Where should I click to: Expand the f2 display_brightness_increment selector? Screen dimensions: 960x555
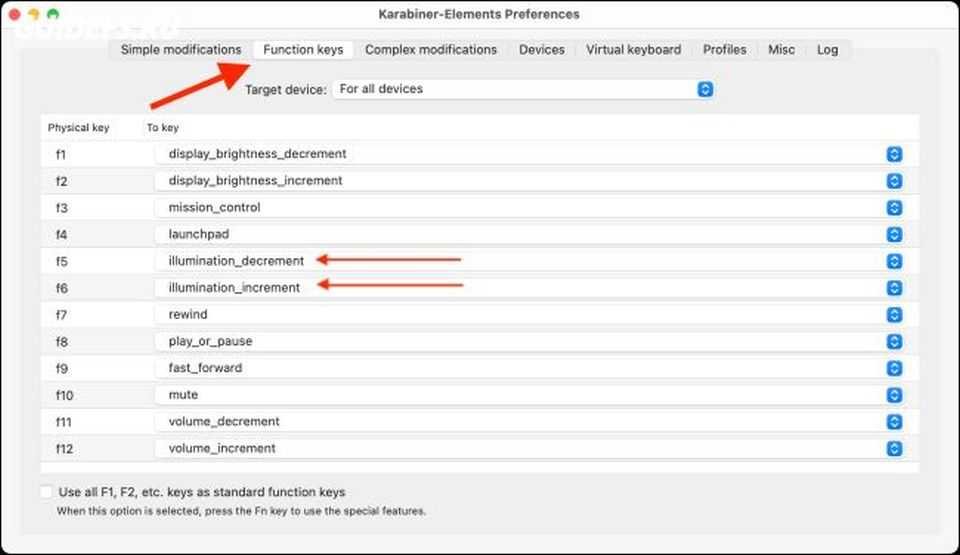894,181
